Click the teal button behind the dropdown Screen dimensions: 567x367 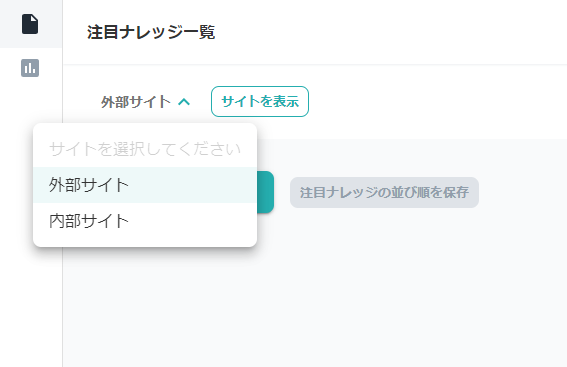tap(266, 192)
